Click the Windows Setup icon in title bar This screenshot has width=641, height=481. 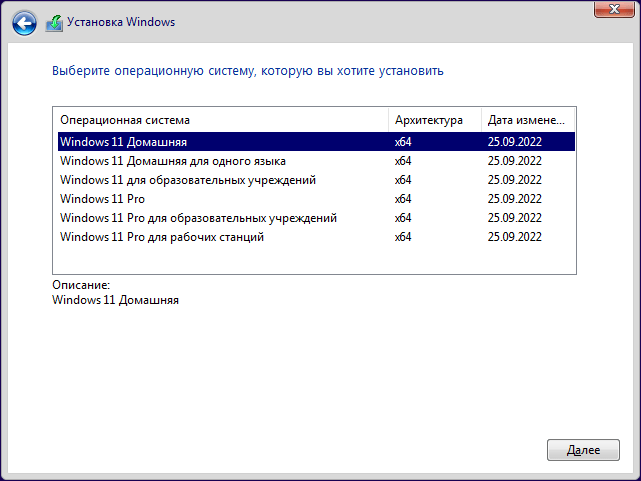pos(55,20)
